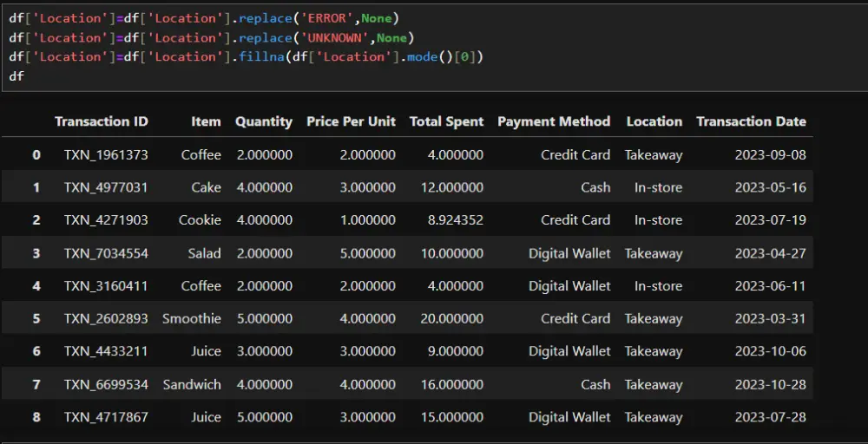The image size is (868, 444).
Task: Click the Item column header
Action: (206, 121)
